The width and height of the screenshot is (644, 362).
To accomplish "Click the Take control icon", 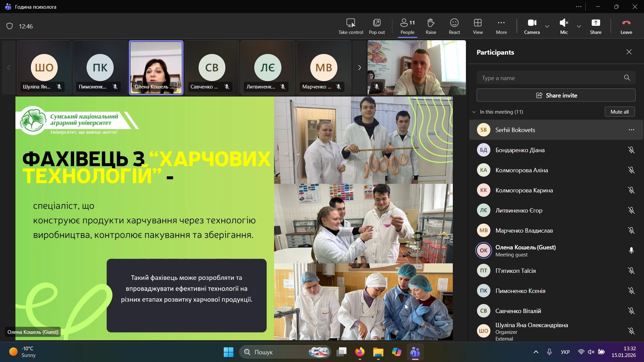I will pos(351,23).
